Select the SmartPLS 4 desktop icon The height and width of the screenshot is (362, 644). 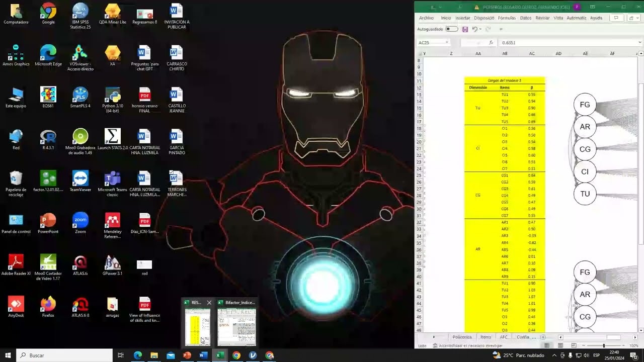coord(80,98)
